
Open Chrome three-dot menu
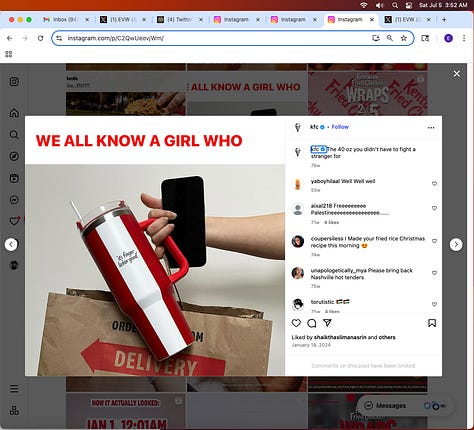[x=464, y=38]
